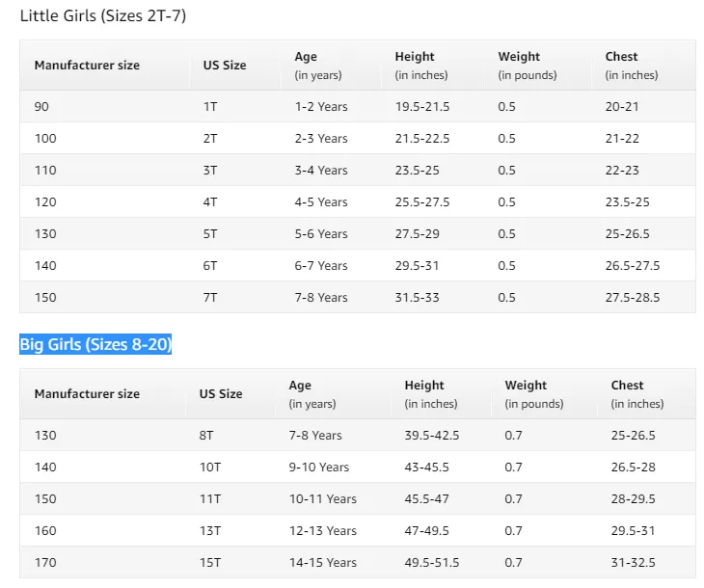Viewport: 704px width, 588px height.
Task: Click the 12-13 Years age cell
Action: click(323, 530)
